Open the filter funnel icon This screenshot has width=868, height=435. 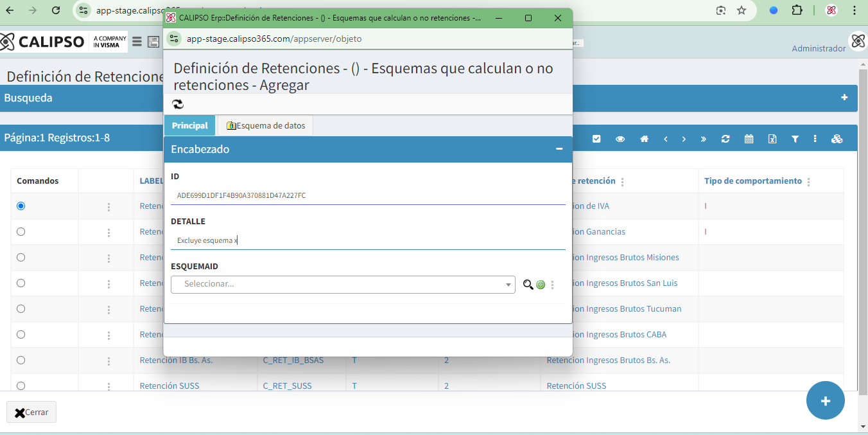click(x=795, y=139)
